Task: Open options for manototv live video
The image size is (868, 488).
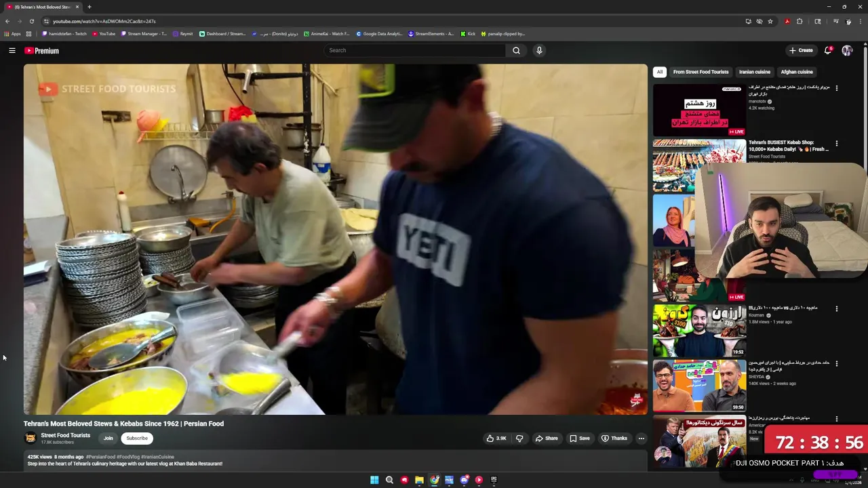Action: pyautogui.click(x=836, y=88)
